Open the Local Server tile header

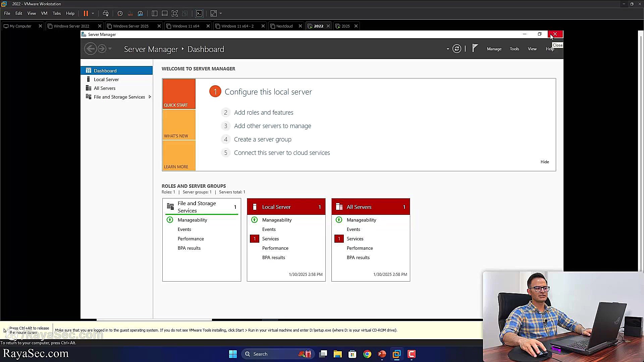pos(286,207)
